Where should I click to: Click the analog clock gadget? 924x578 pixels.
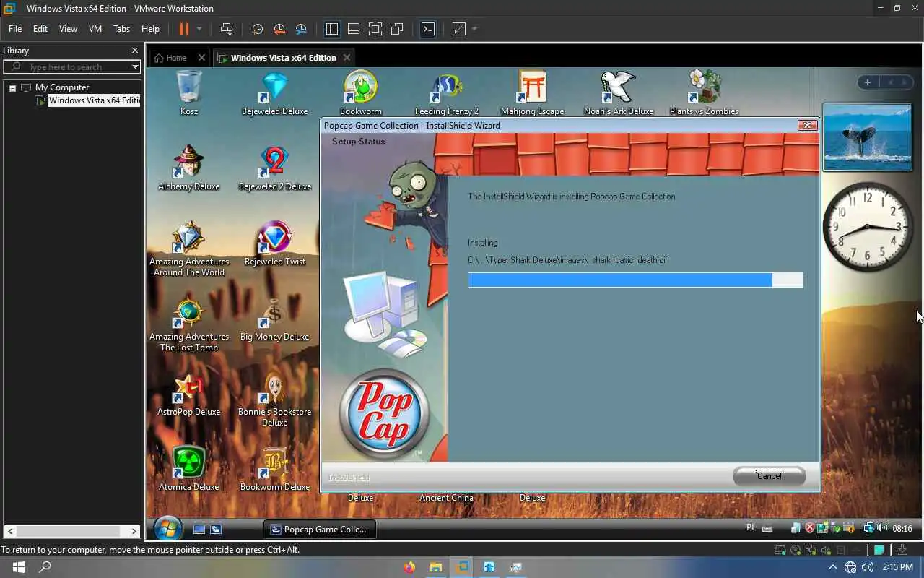pos(868,227)
